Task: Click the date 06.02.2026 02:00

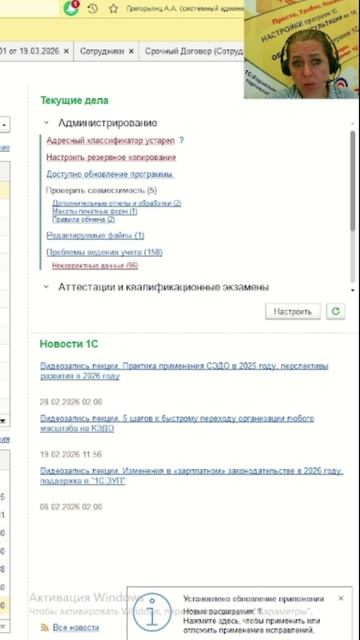Action: pyautogui.click(x=71, y=507)
